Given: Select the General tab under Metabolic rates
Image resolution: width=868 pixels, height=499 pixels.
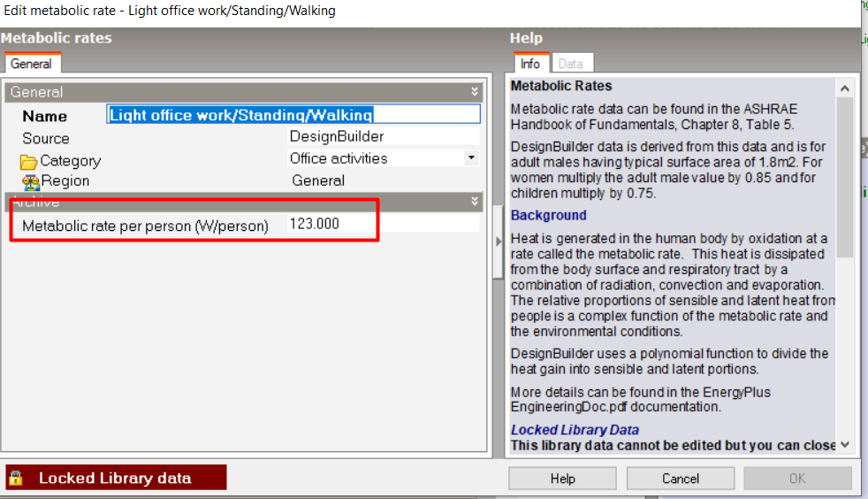Looking at the screenshot, I should click(32, 65).
